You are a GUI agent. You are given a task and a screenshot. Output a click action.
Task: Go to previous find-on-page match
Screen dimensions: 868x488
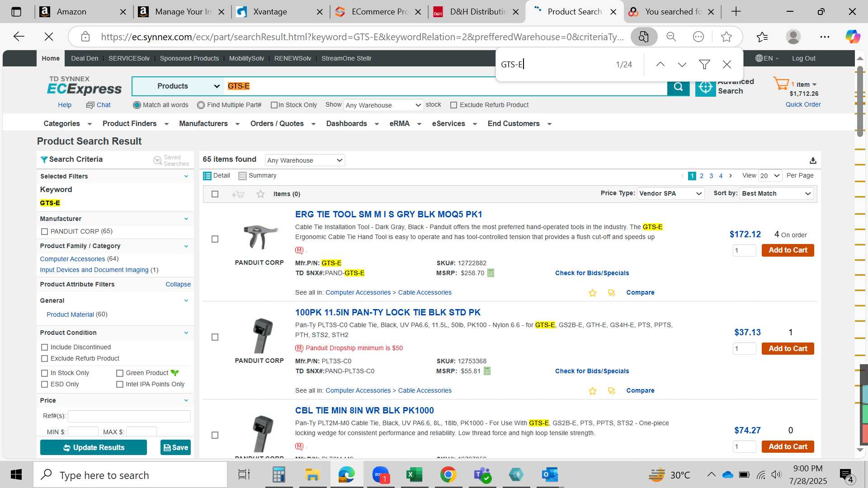660,65
